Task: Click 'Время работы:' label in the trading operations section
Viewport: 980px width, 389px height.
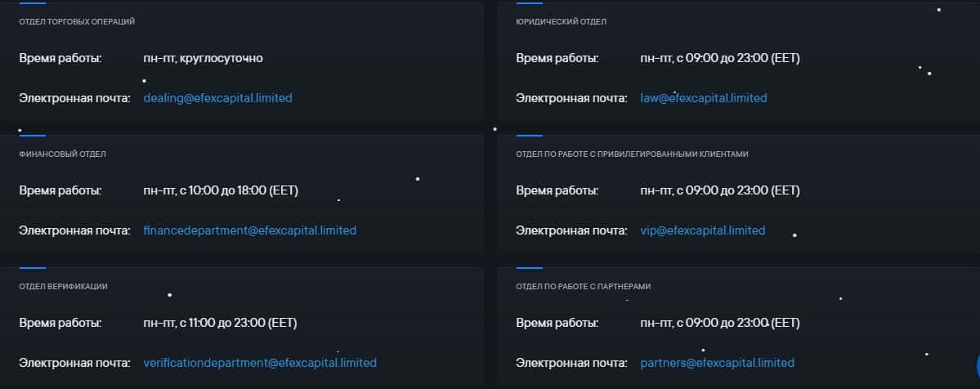Action: (60, 58)
